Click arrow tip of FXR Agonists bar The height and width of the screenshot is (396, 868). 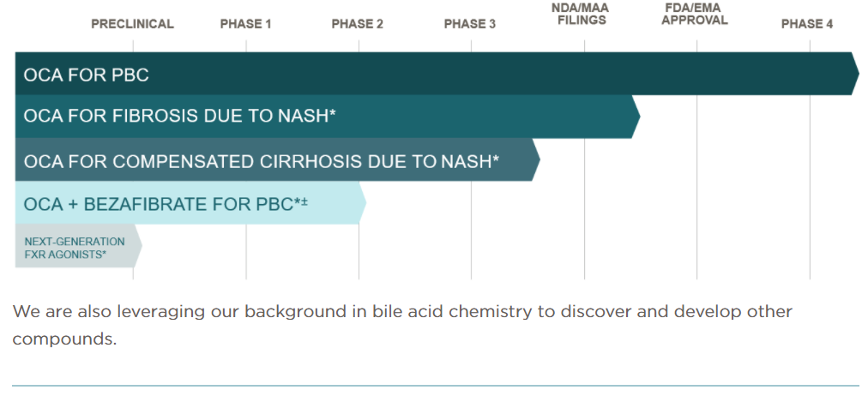pos(138,245)
